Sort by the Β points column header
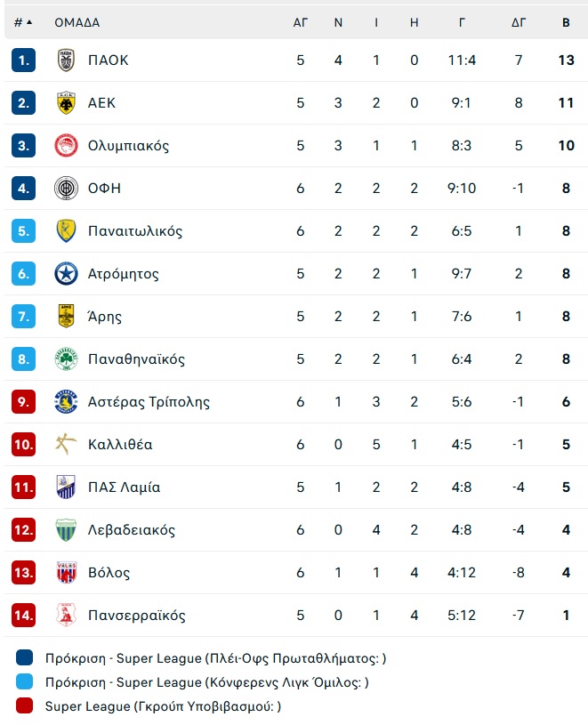 566,22
